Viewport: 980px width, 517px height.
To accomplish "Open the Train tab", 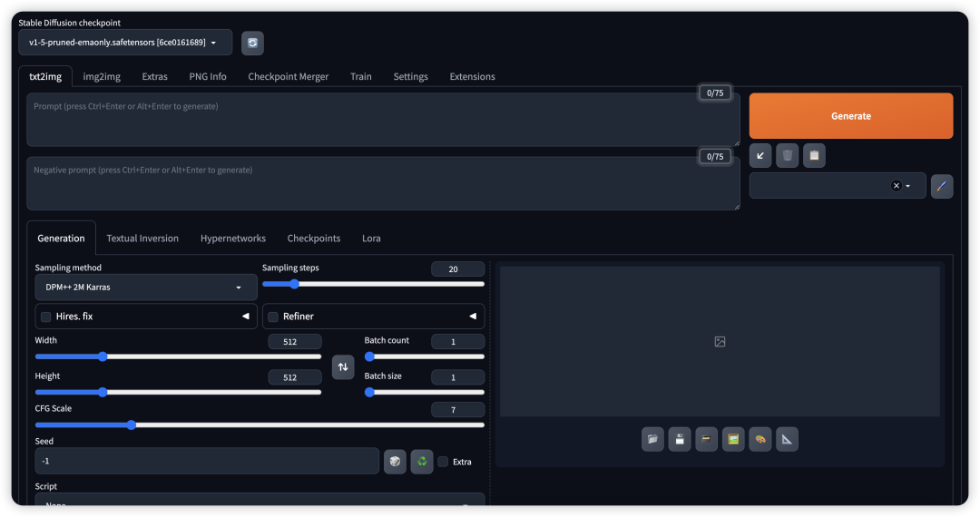I will [x=360, y=76].
